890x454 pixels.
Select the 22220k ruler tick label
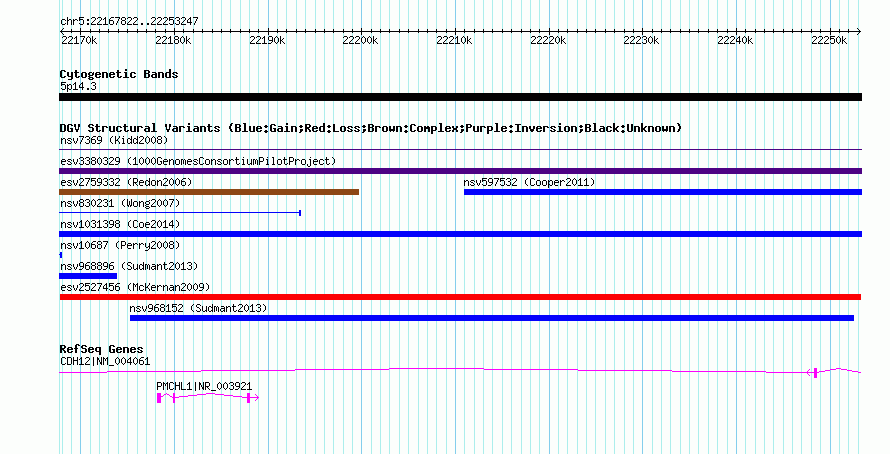click(548, 40)
